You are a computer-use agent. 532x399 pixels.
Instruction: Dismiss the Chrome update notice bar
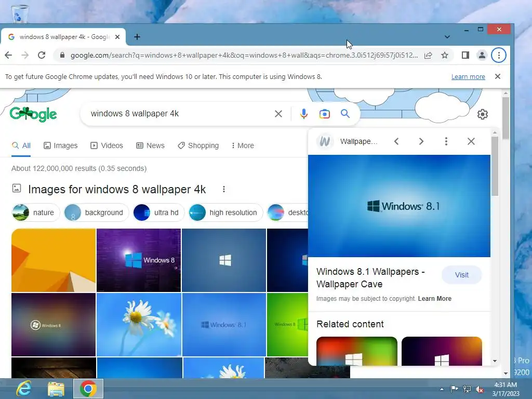pyautogui.click(x=497, y=77)
